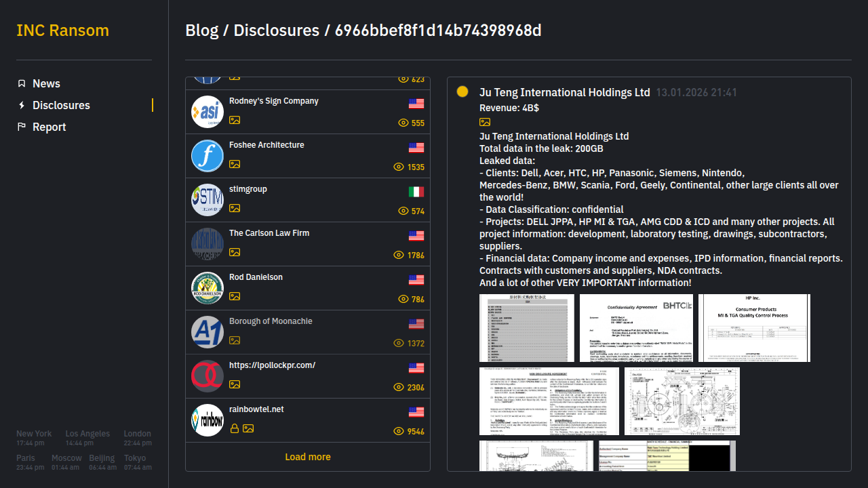Image resolution: width=868 pixels, height=488 pixels.
Task: Open the Borough of Moonachie entry
Action: [x=271, y=321]
